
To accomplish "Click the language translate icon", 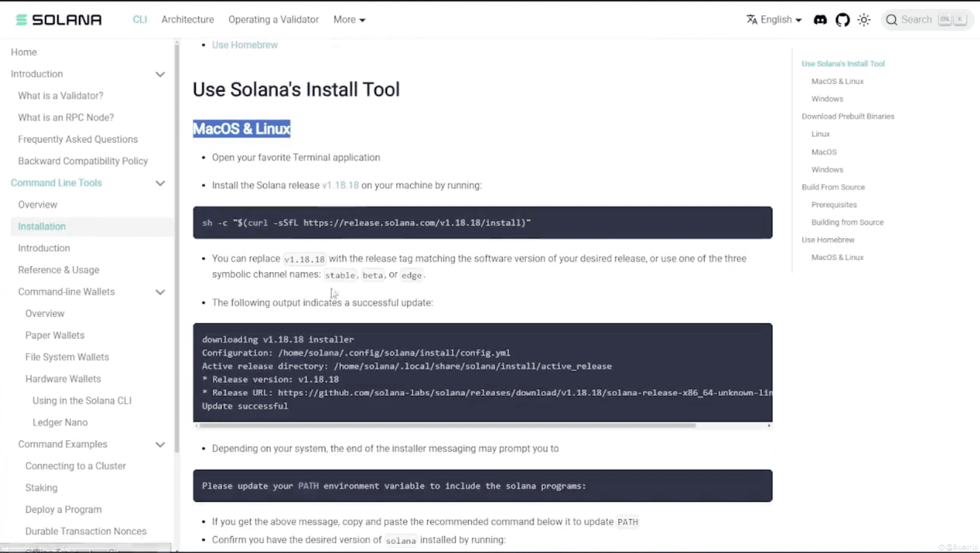I will (x=751, y=19).
